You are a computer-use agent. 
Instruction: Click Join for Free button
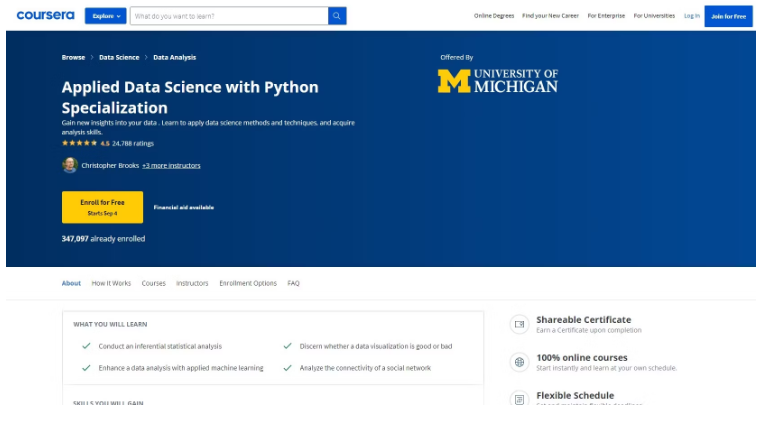[728, 16]
